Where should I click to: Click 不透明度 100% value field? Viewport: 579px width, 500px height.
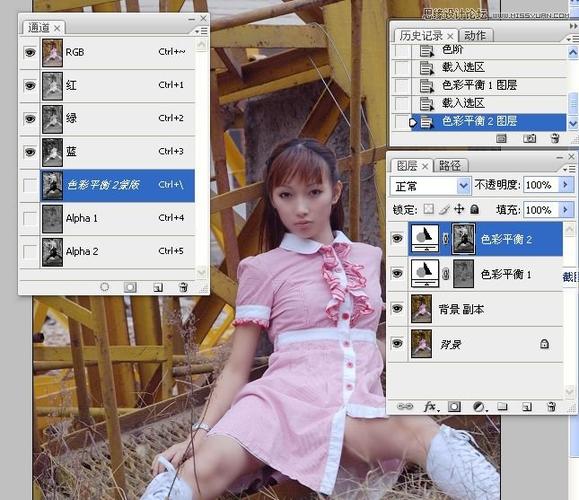point(541,185)
